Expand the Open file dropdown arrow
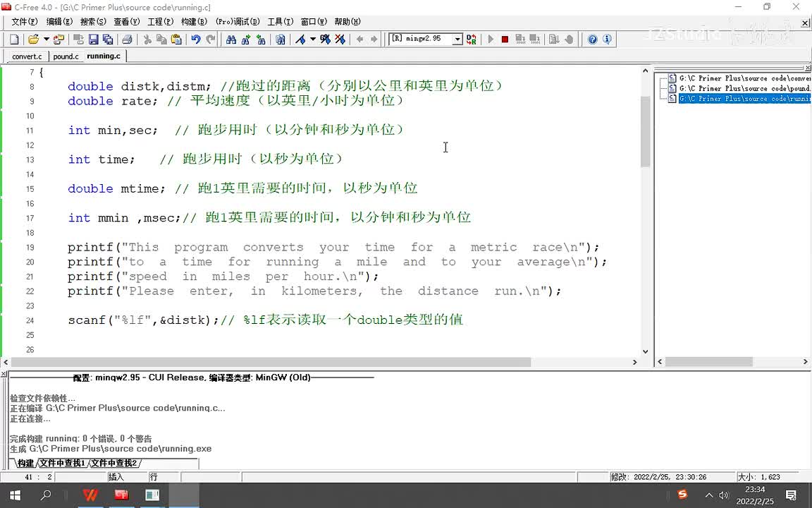Image resolution: width=812 pixels, height=508 pixels. [x=46, y=40]
